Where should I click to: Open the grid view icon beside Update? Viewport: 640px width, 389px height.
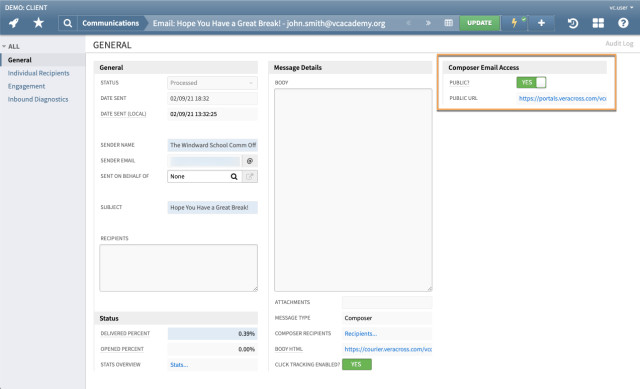(x=449, y=23)
